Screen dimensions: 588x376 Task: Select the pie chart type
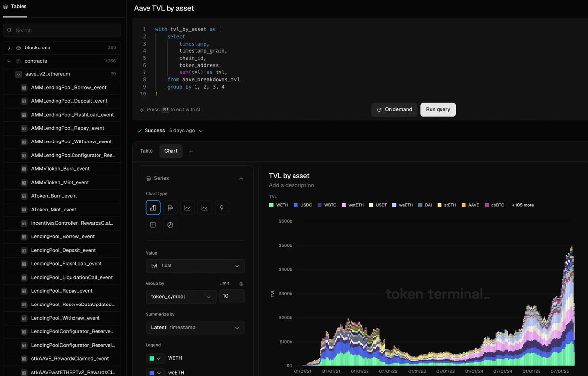[x=170, y=225]
